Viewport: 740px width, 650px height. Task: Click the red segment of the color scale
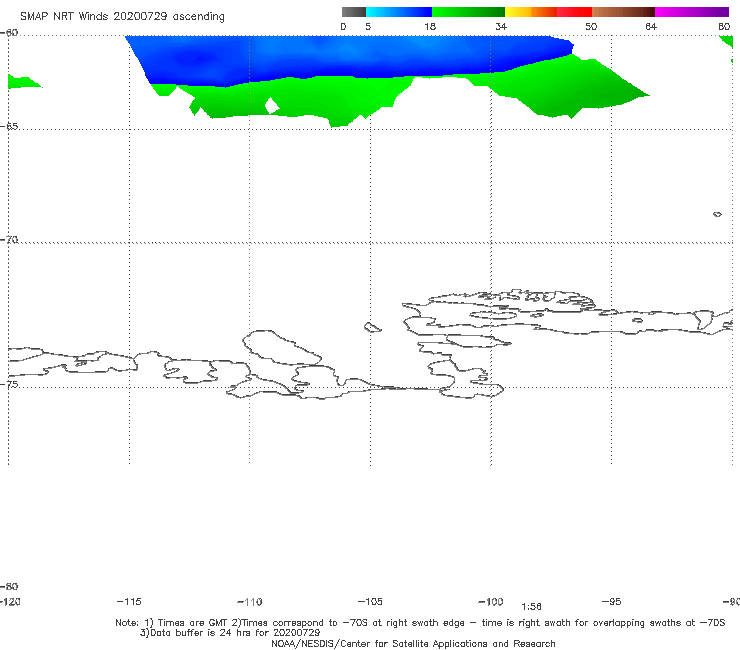click(x=574, y=12)
